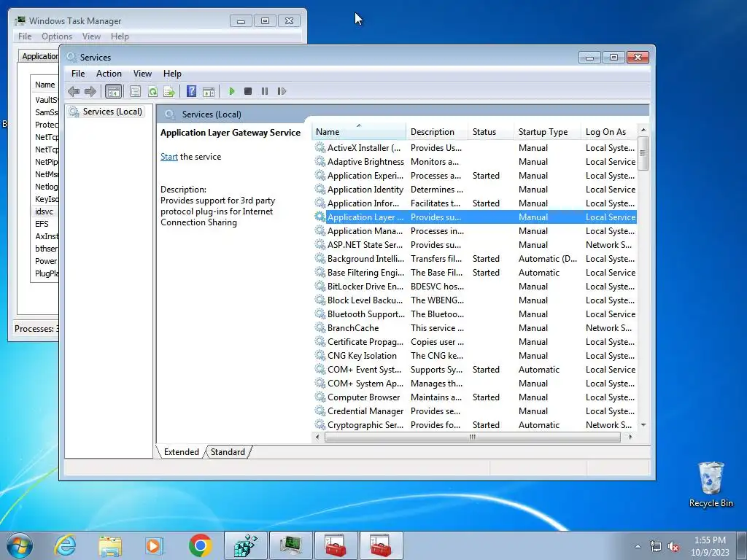The height and width of the screenshot is (560, 747).
Task: Restart the service with toolbar icon
Action: click(282, 91)
